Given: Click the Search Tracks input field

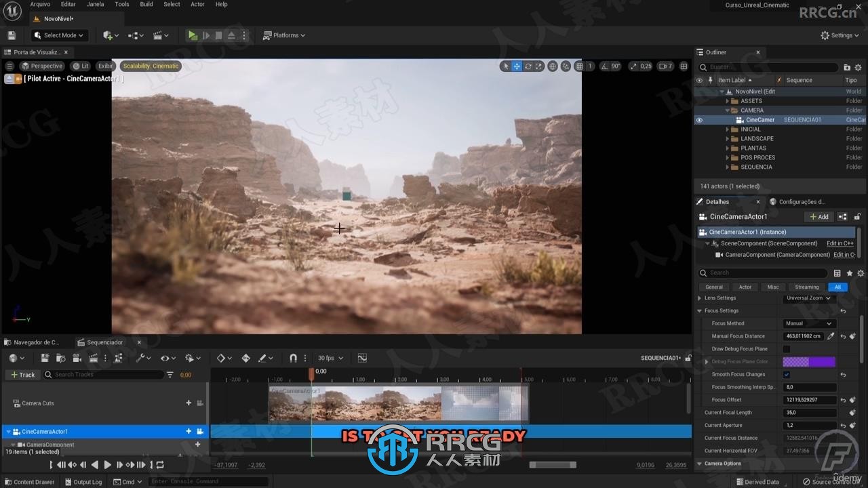Looking at the screenshot, I should (104, 375).
